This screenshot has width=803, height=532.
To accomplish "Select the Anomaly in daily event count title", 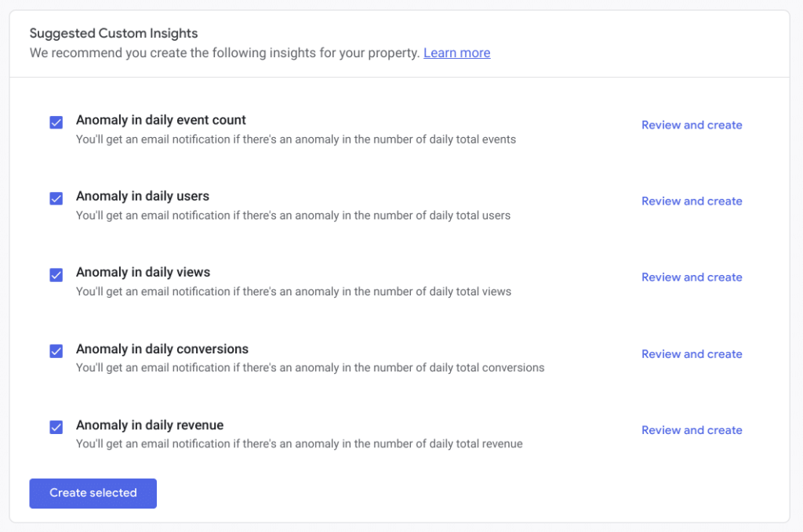I will (160, 120).
